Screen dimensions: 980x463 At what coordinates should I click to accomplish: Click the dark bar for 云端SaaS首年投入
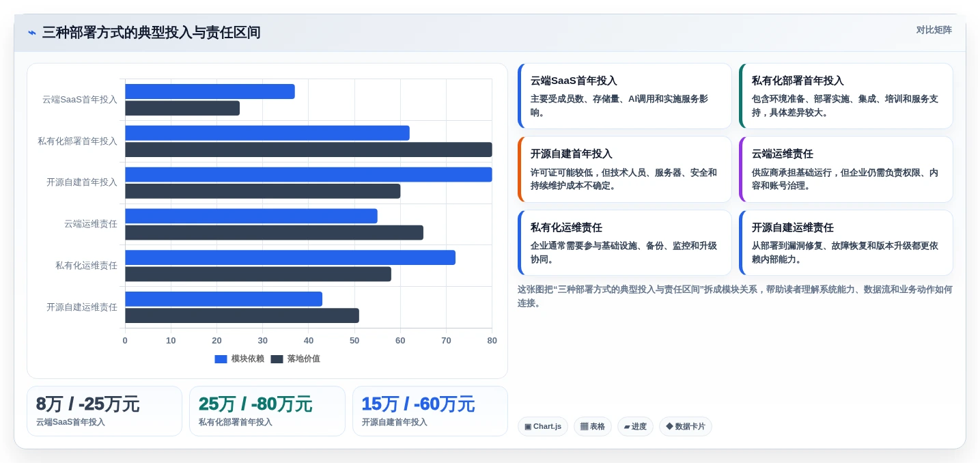click(x=182, y=108)
